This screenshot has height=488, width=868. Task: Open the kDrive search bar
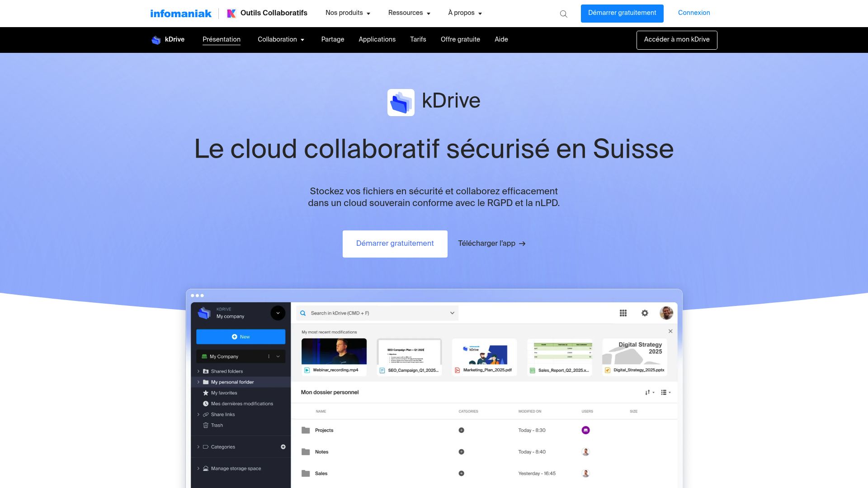click(x=377, y=313)
